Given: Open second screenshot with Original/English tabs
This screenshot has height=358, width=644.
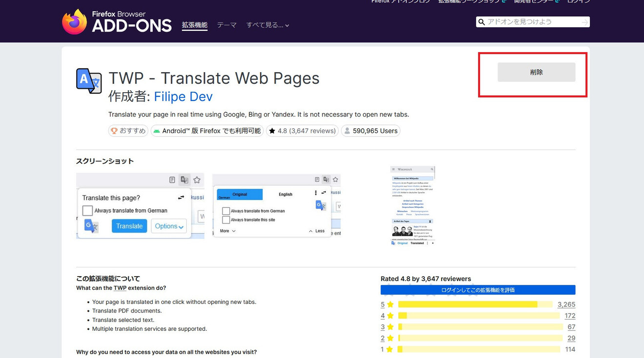Looking at the screenshot, I should pyautogui.click(x=277, y=205).
